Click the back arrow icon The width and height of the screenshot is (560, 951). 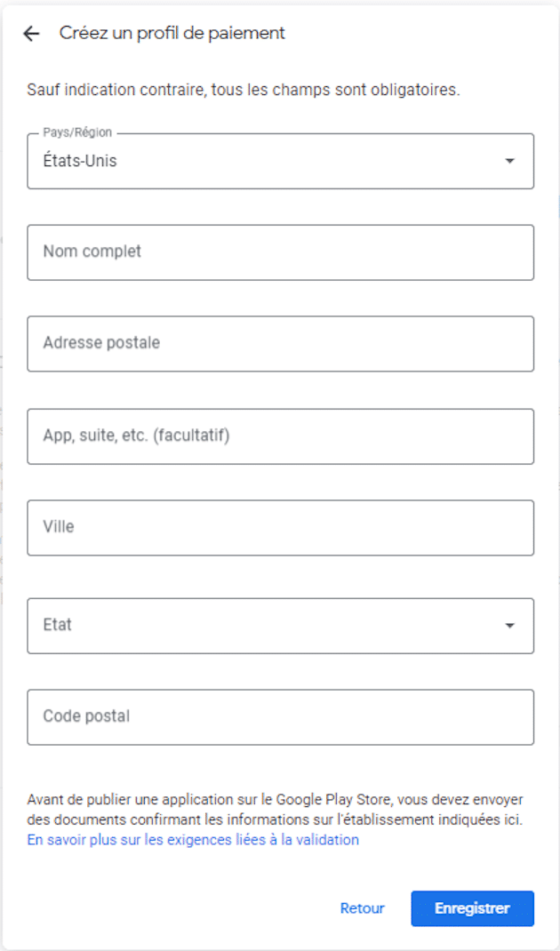tap(32, 34)
